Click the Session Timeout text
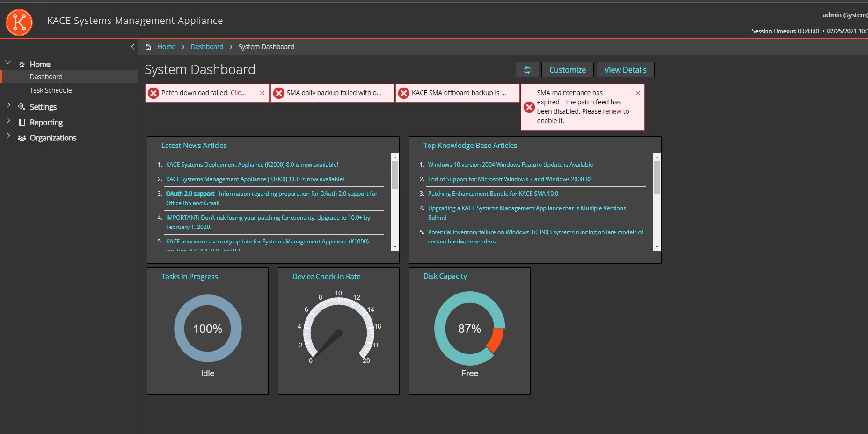 (x=786, y=31)
